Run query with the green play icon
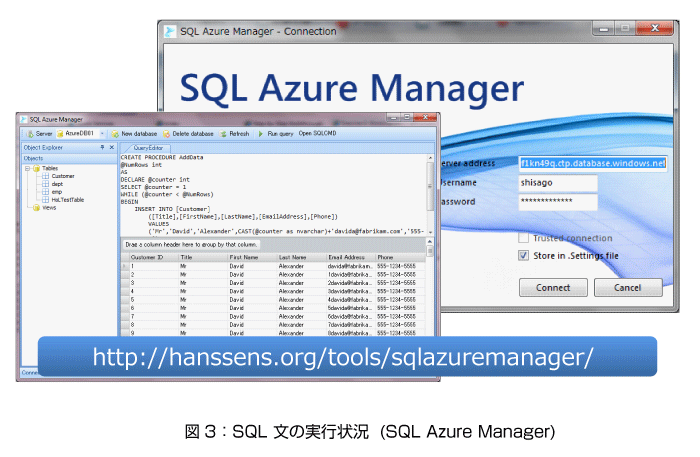Screen dimensions: 700x457 pos(260,133)
